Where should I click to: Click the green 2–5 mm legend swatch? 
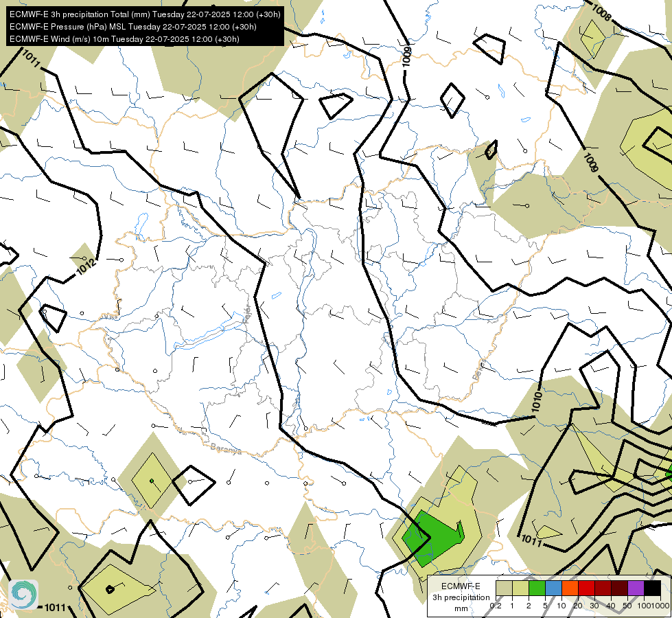coord(537,588)
